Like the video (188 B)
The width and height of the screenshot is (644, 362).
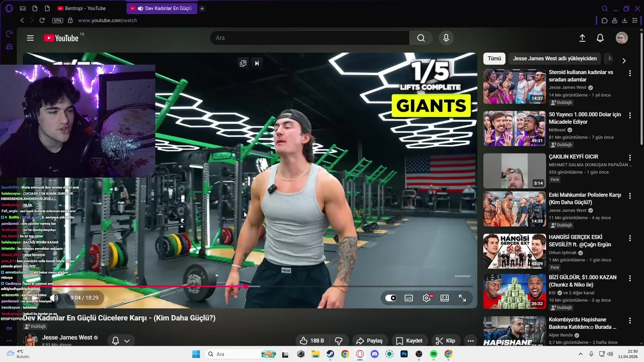312,340
